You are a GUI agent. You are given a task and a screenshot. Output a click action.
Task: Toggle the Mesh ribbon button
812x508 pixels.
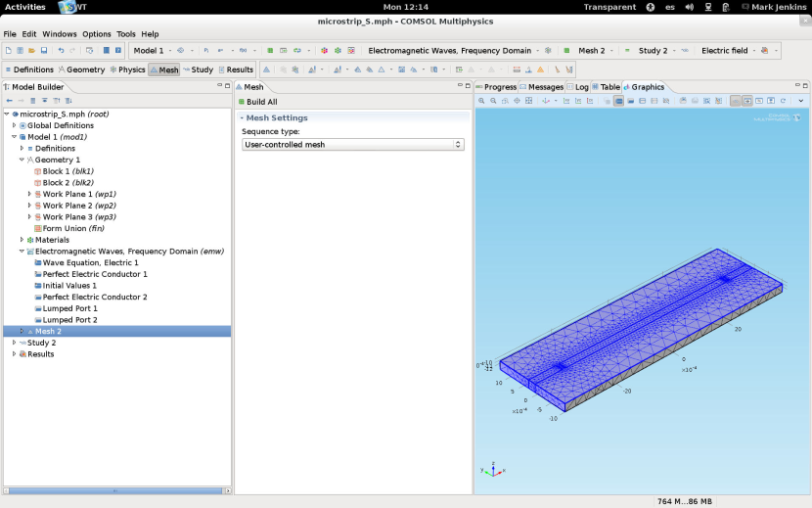(163, 69)
